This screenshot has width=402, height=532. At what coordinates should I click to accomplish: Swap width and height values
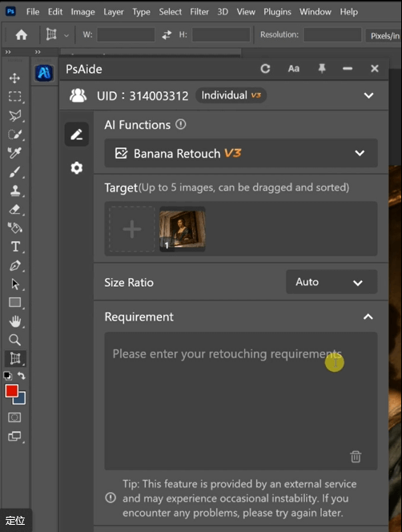(167, 34)
